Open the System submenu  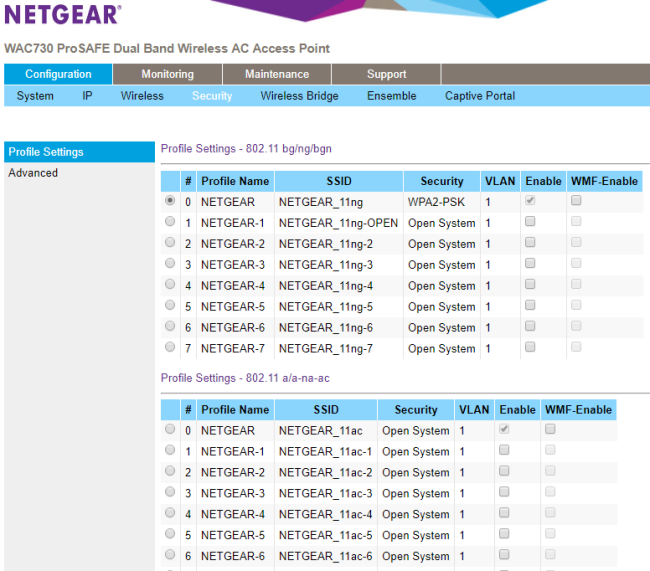(x=35, y=96)
